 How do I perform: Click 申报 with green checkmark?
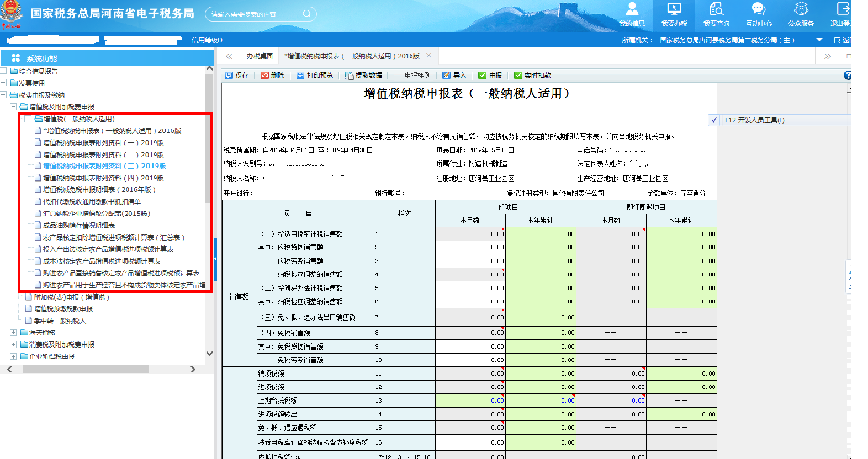[x=490, y=76]
